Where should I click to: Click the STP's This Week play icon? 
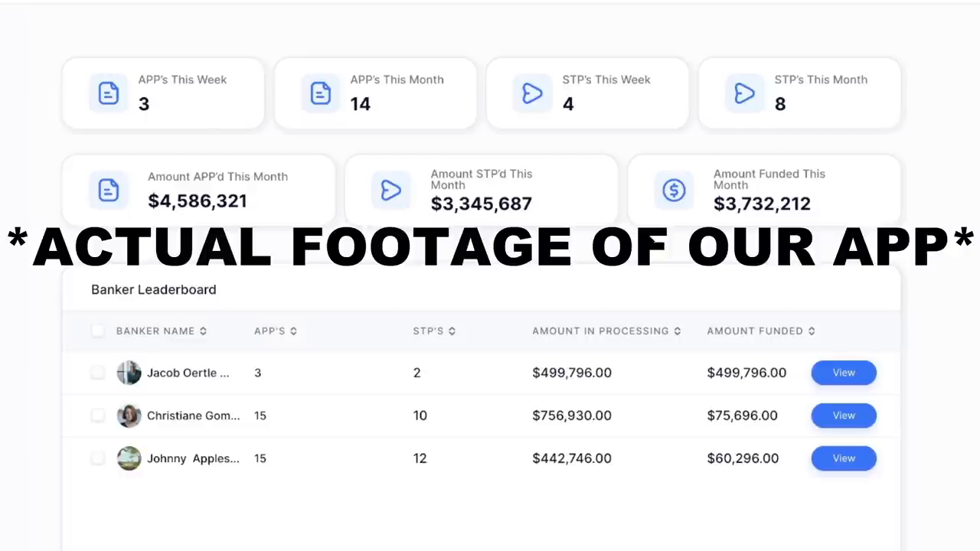[533, 93]
